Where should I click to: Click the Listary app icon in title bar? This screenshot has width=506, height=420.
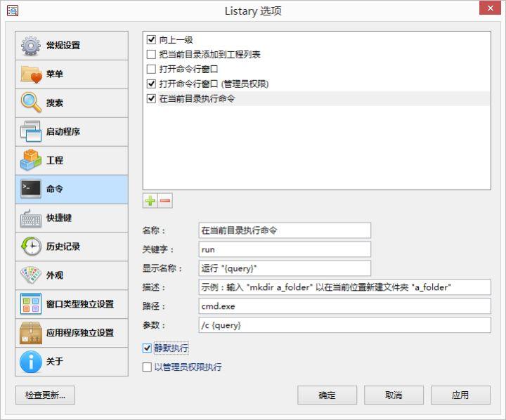tap(13, 11)
